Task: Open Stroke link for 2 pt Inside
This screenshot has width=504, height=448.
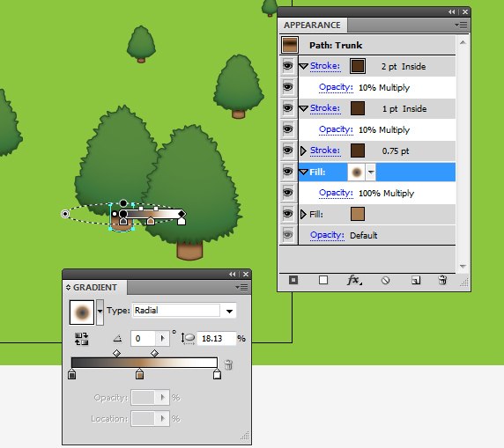Action: coord(325,66)
